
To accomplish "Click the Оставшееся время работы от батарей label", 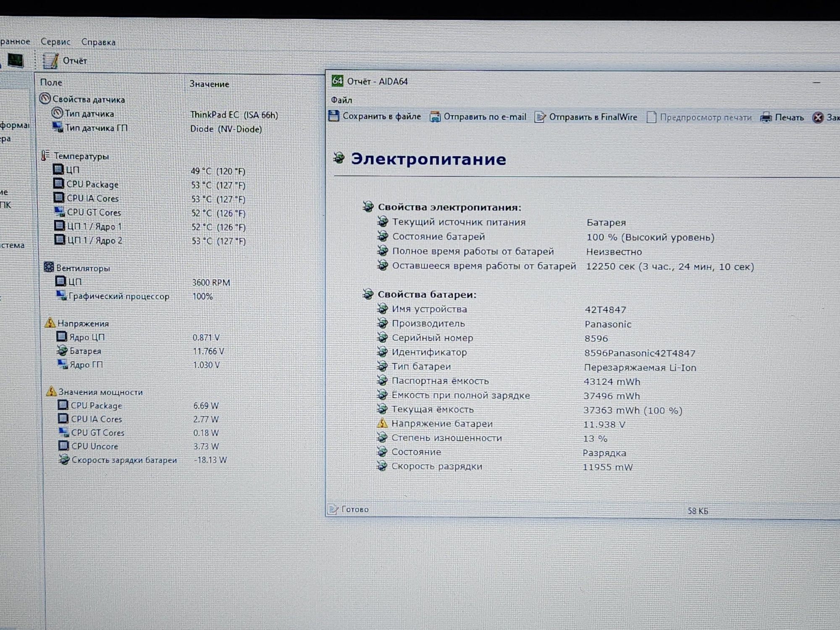I will click(484, 266).
